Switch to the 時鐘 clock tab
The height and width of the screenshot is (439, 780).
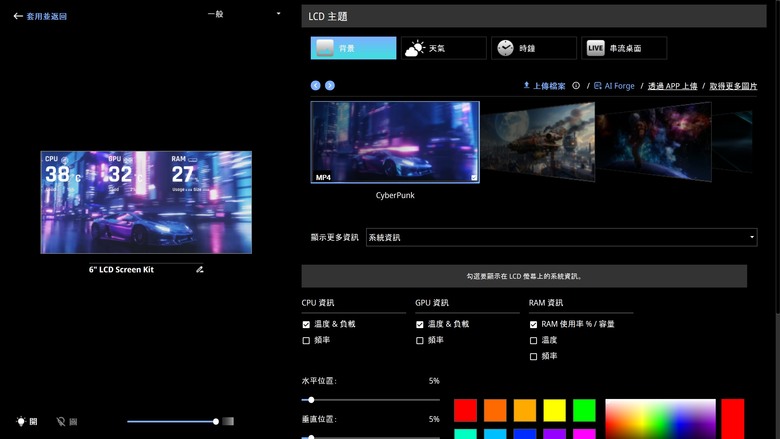coord(534,48)
